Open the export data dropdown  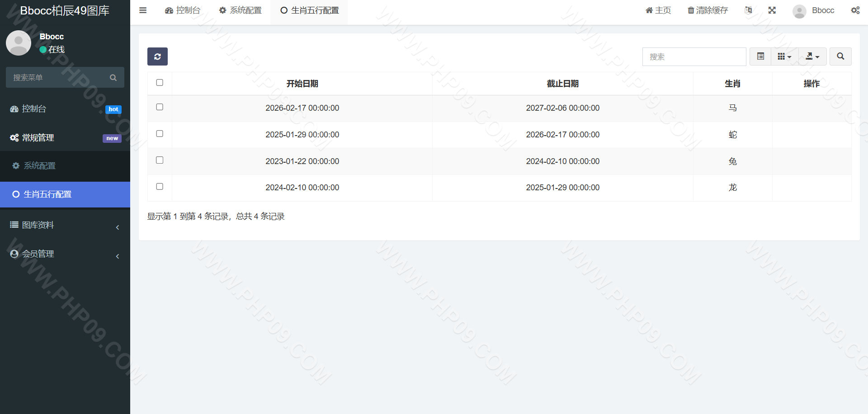tap(812, 56)
